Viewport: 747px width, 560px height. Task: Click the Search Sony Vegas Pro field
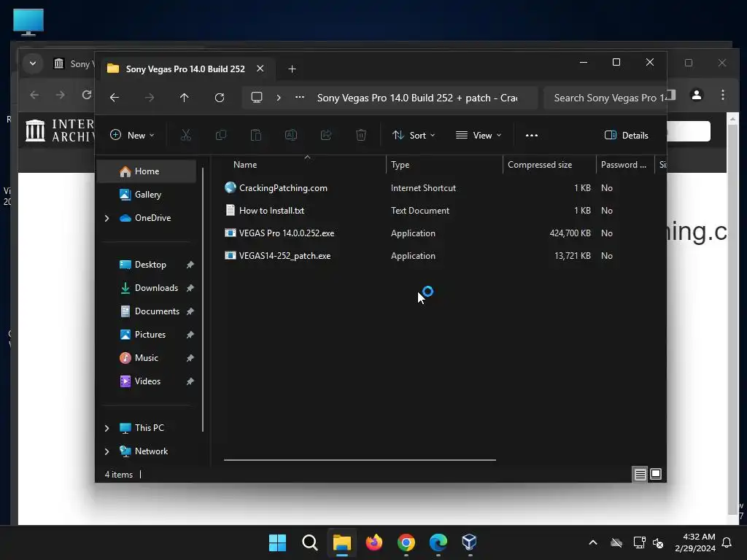(605, 98)
